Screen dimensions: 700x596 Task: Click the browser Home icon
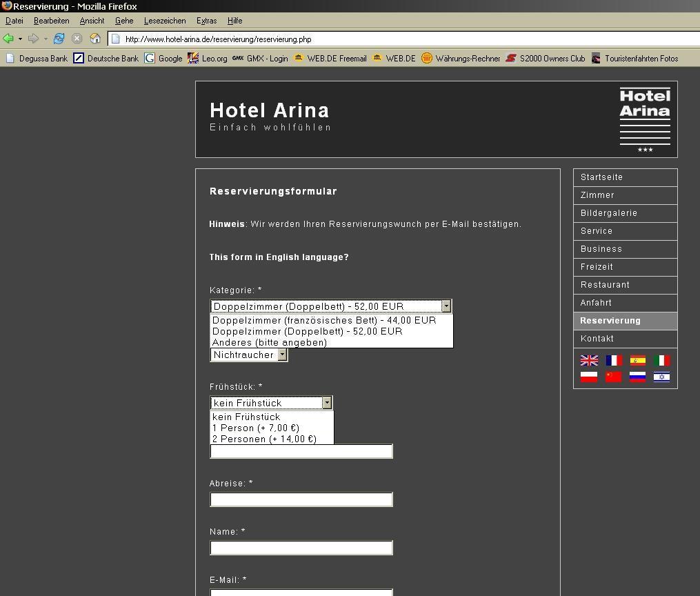pos(95,39)
